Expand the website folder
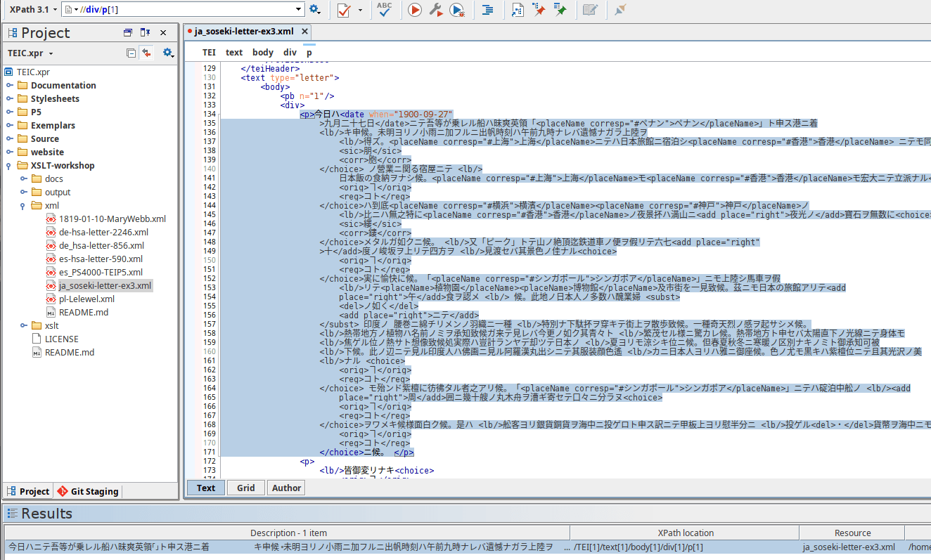This screenshot has width=931, height=560. tap(10, 152)
